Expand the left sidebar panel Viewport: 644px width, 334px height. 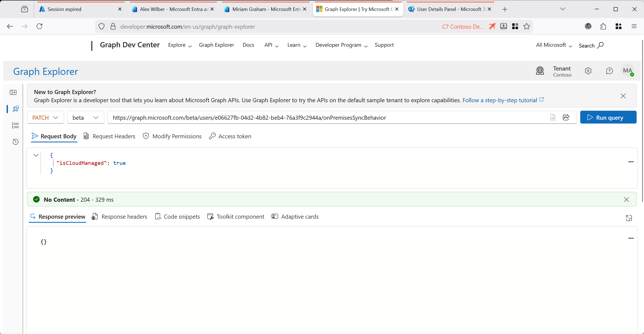[13, 92]
